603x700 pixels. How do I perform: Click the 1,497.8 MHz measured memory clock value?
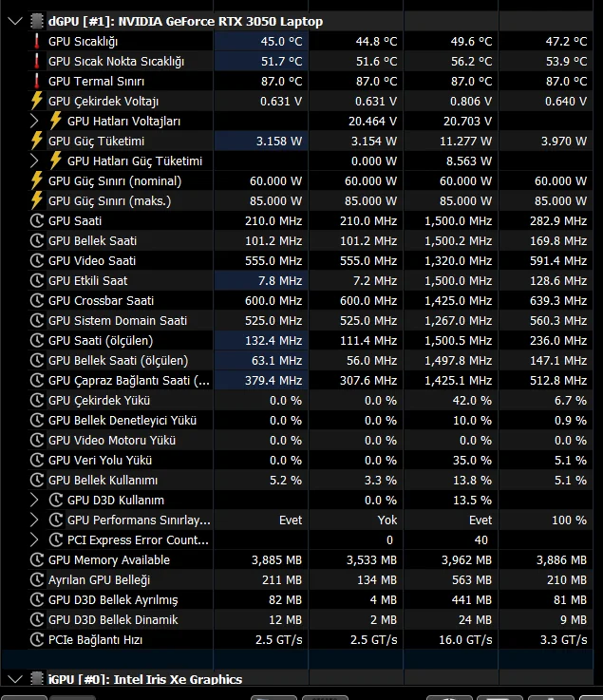click(459, 361)
